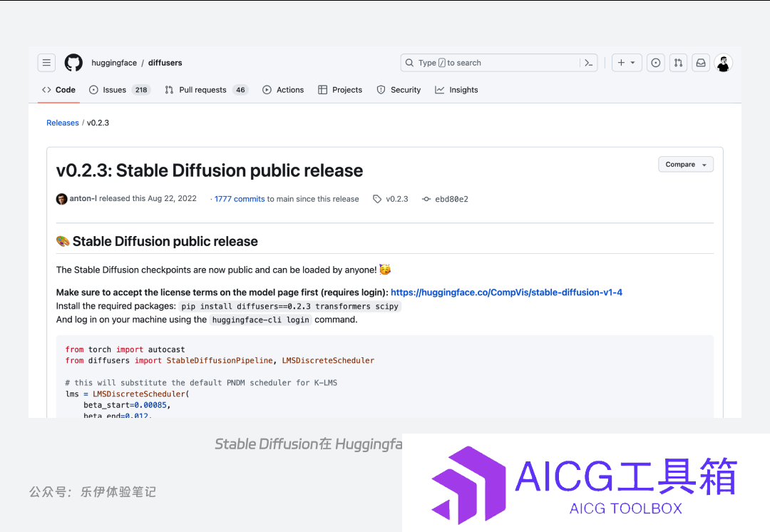Open the v0.2.3 tag link
Screen dimensions: 770x532
397,199
